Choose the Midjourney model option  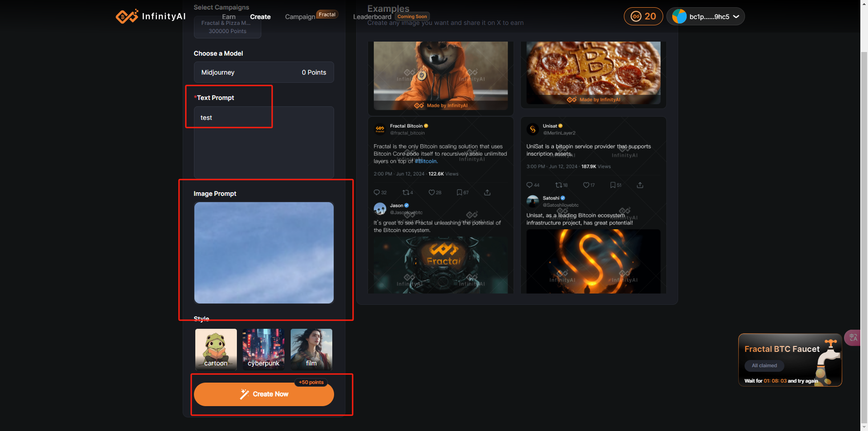(264, 72)
